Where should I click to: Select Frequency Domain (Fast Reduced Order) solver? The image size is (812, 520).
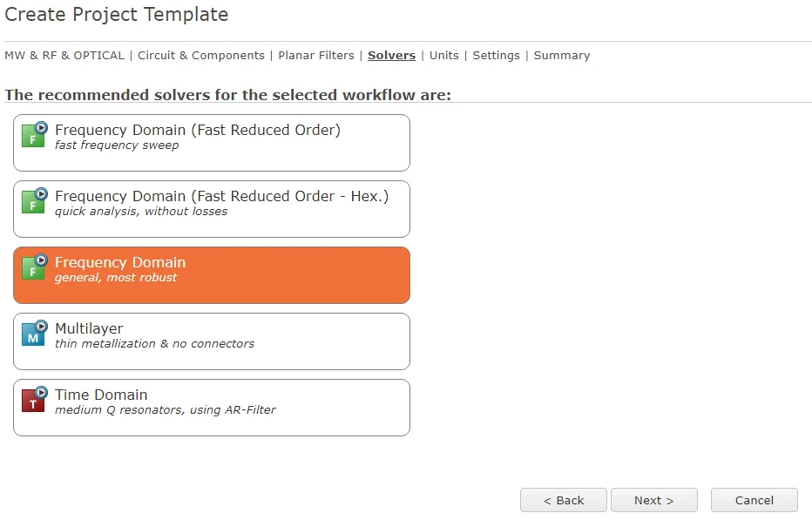(x=212, y=143)
